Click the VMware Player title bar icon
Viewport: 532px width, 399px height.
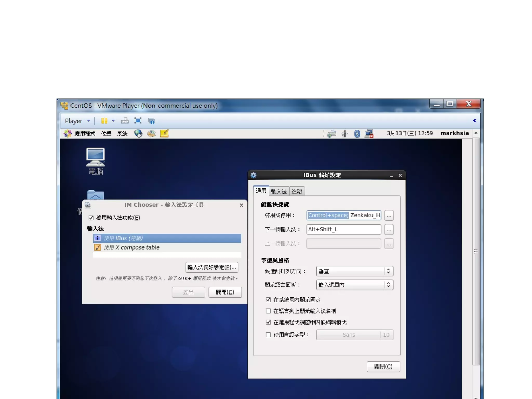[x=64, y=106]
